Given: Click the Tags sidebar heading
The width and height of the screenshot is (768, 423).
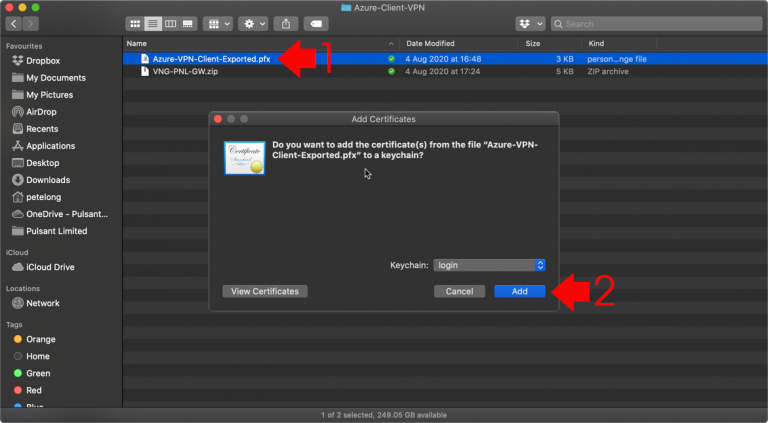Looking at the screenshot, I should pyautogui.click(x=14, y=325).
